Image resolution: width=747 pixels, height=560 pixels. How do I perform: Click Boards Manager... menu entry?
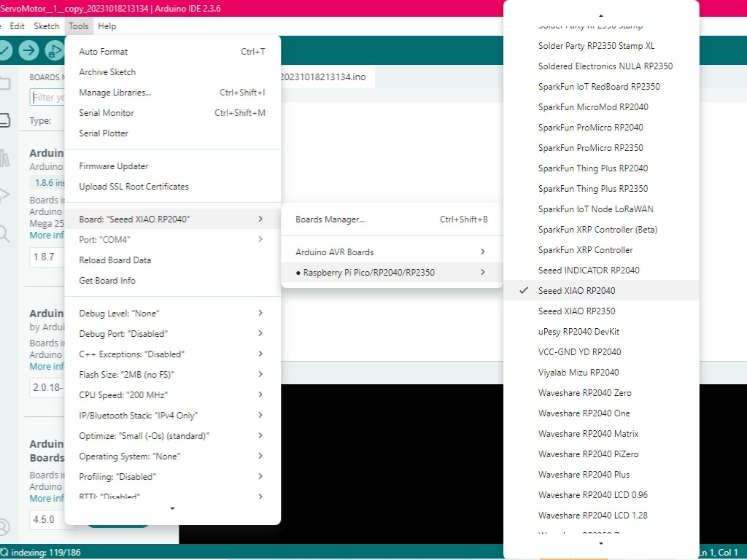(x=330, y=219)
